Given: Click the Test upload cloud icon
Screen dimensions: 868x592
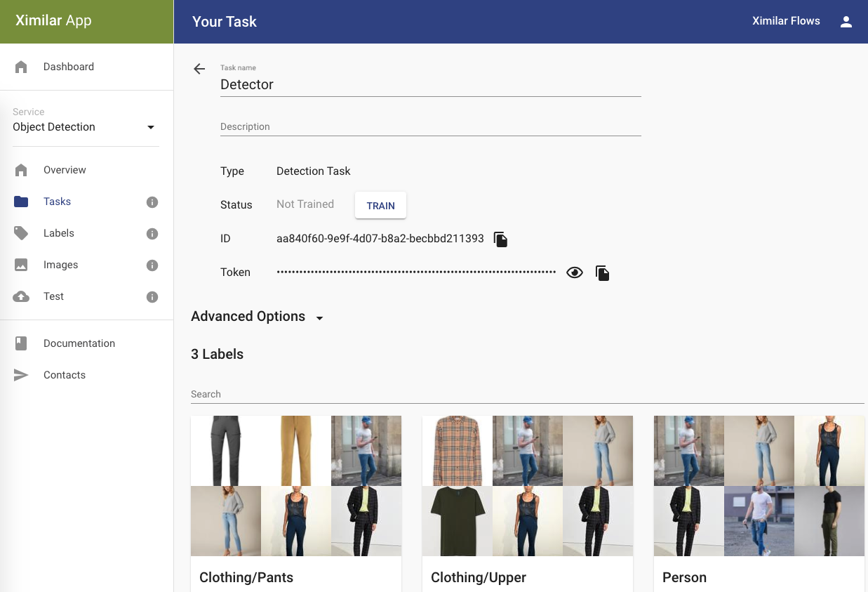Looking at the screenshot, I should (x=21, y=296).
